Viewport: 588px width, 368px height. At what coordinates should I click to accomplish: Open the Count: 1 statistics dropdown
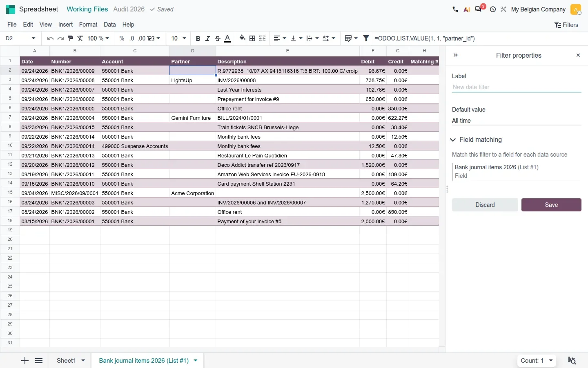[537, 361]
